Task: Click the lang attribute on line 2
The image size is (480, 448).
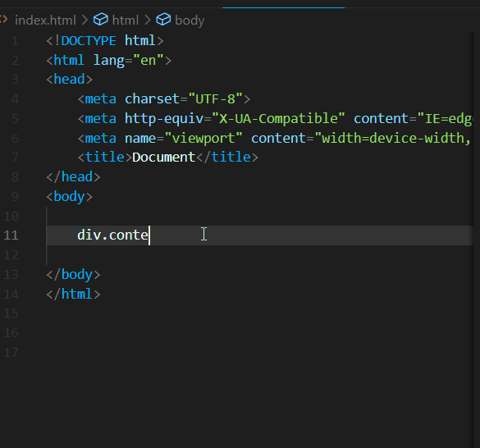Action: pos(109,60)
